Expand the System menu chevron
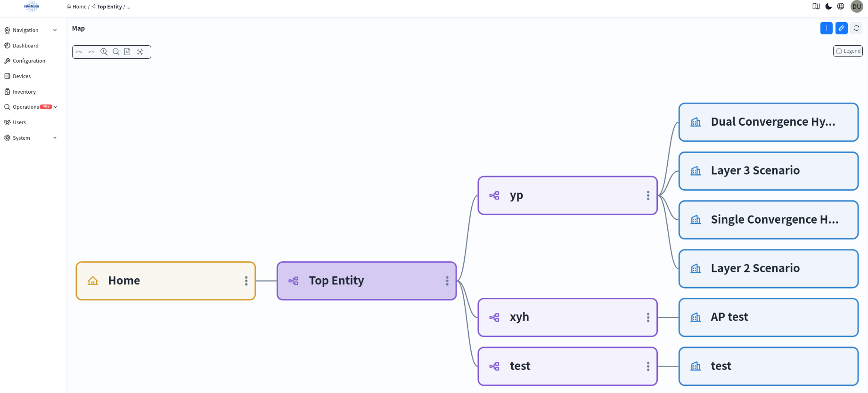This screenshot has height=393, width=868. click(x=55, y=138)
